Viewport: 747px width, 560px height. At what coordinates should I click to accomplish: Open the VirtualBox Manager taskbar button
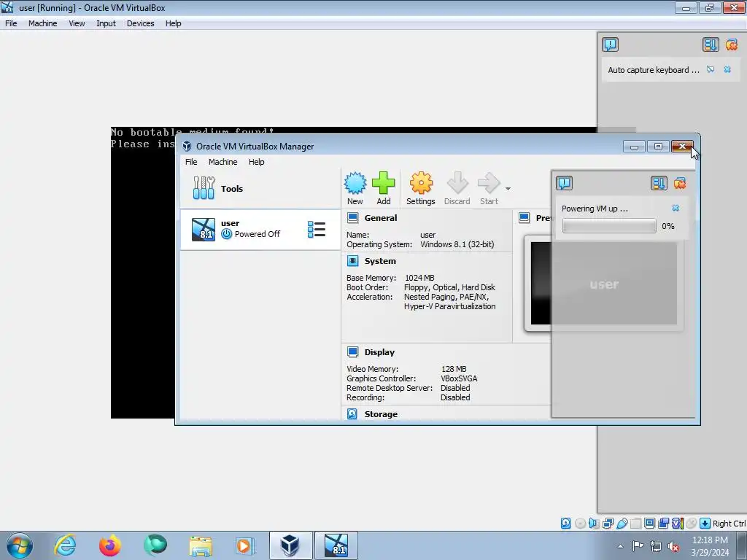tap(290, 545)
